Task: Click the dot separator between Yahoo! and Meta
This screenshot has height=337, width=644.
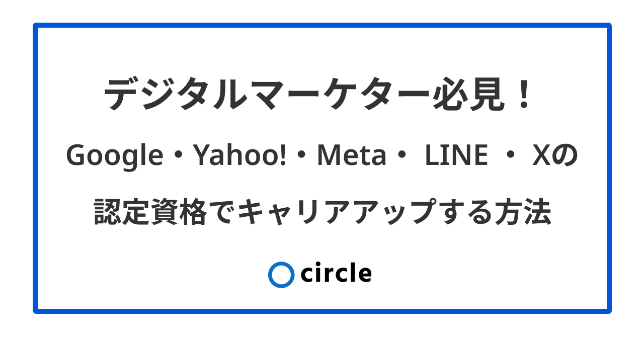Action: click(x=302, y=157)
